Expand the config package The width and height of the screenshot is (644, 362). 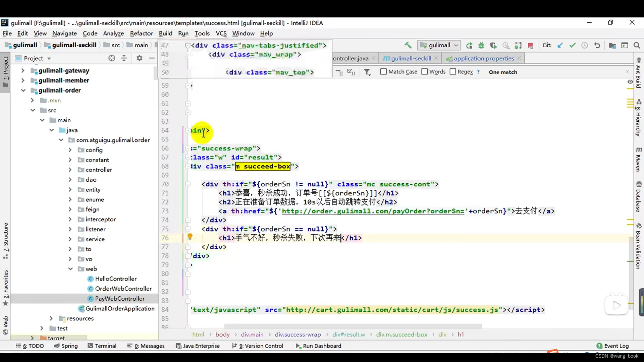70,150
